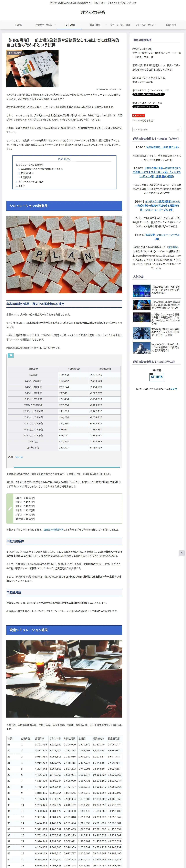Click the quote icon above salary table

pos(11,355)
